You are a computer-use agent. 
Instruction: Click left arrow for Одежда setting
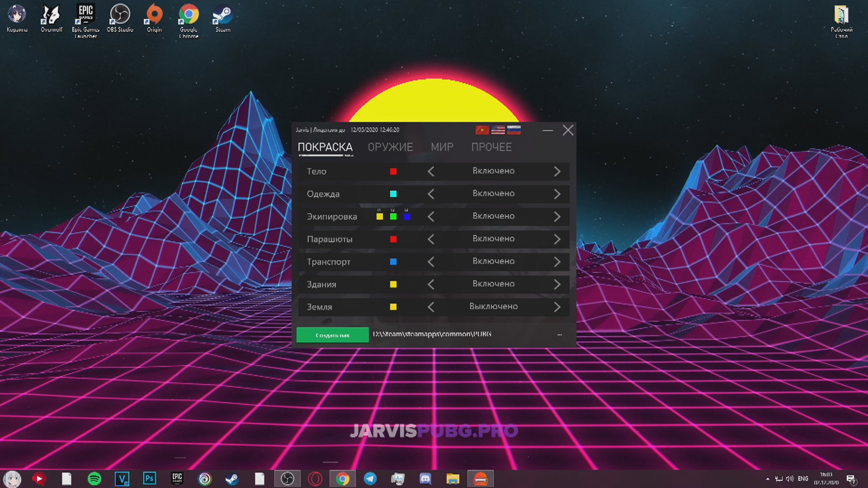point(431,194)
